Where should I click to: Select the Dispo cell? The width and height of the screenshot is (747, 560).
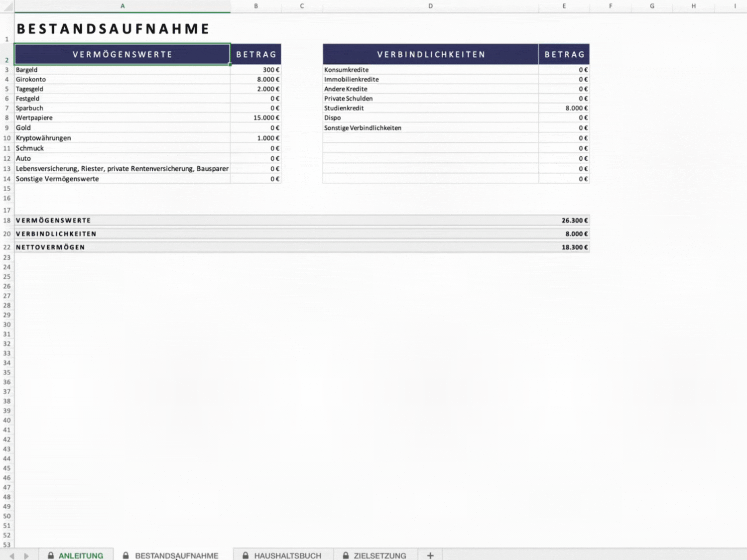coord(431,117)
